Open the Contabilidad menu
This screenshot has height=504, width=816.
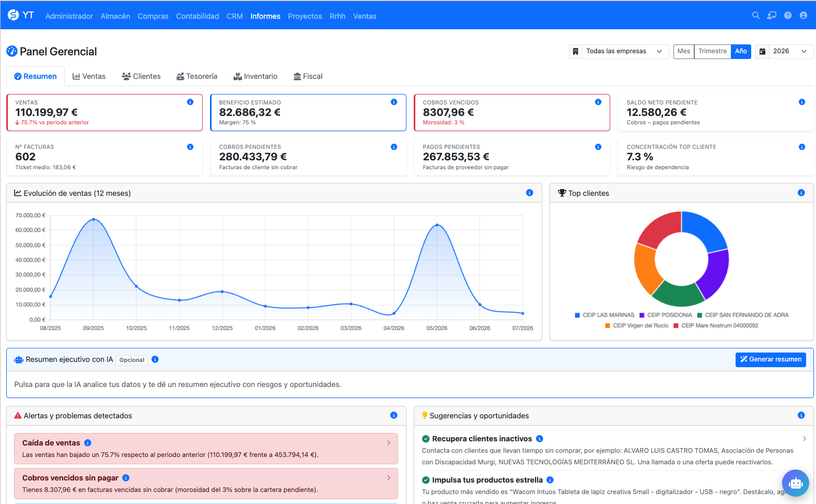(197, 16)
